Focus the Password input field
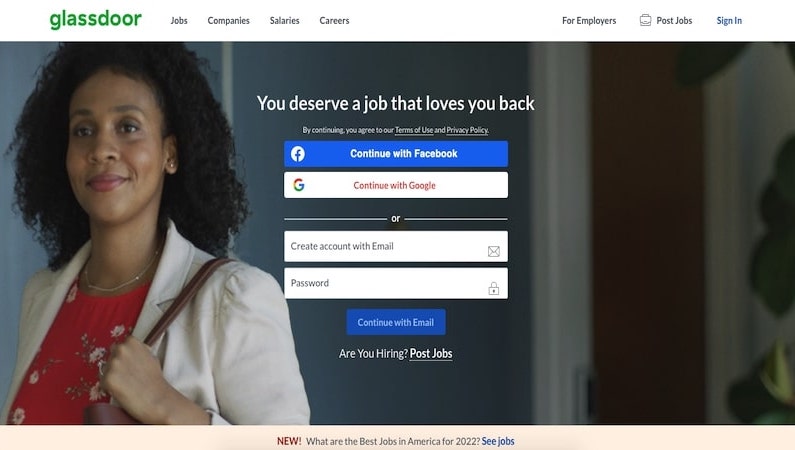 pos(396,283)
